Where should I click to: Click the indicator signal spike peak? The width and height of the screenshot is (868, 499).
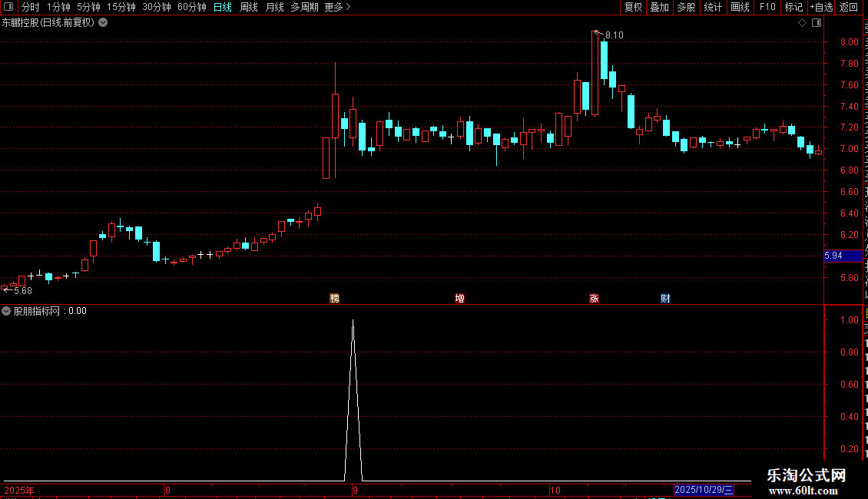[353, 321]
